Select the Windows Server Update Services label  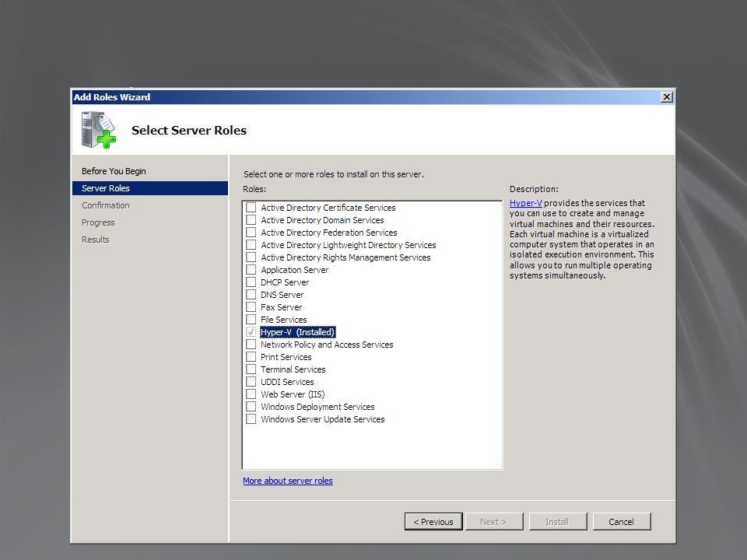322,419
